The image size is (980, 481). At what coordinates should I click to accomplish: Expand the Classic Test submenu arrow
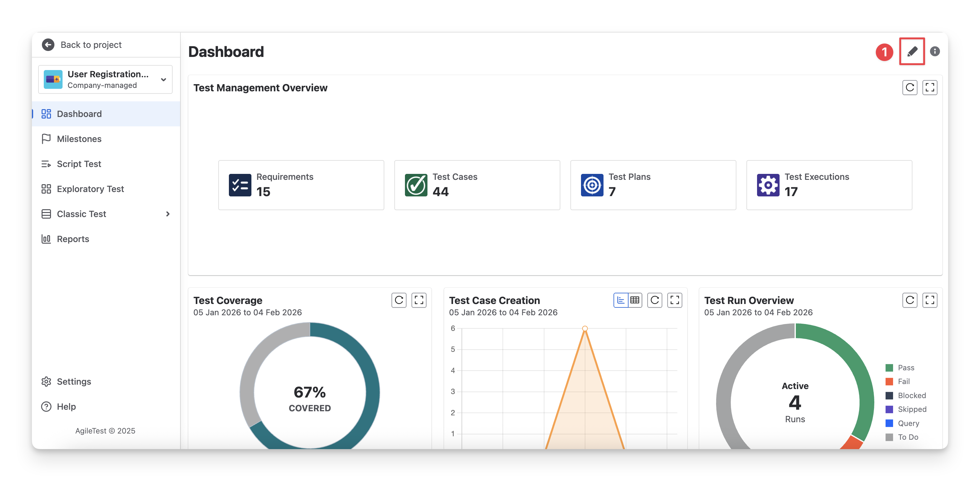(168, 214)
